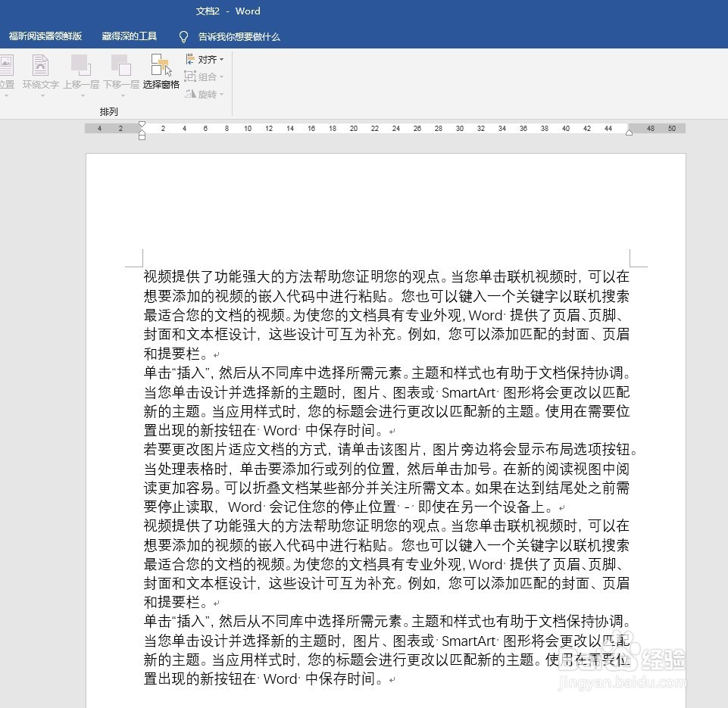Click the Tell Me lightbulb icon
Viewport: 728px width, 708px height.
point(183,36)
